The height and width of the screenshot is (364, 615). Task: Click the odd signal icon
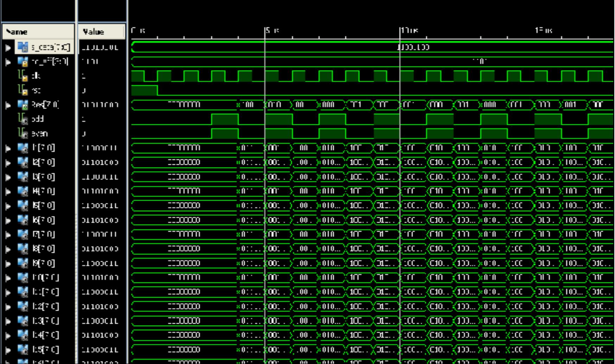(x=23, y=119)
